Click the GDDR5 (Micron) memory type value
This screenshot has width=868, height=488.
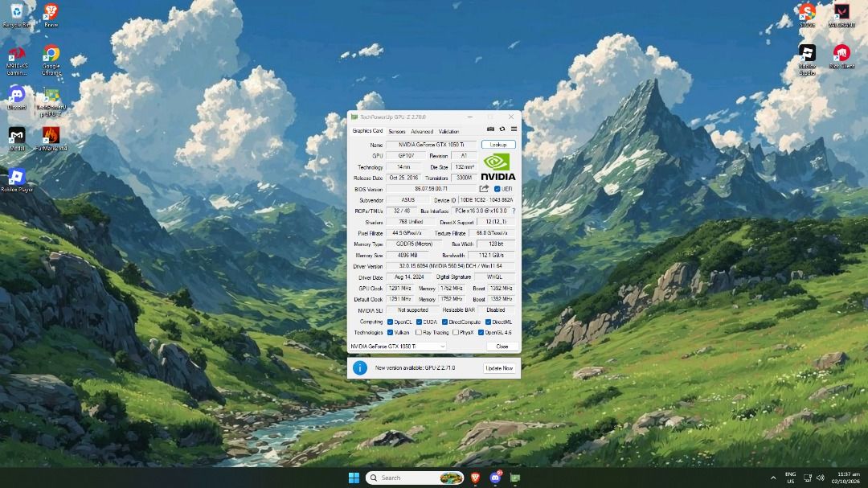(414, 244)
